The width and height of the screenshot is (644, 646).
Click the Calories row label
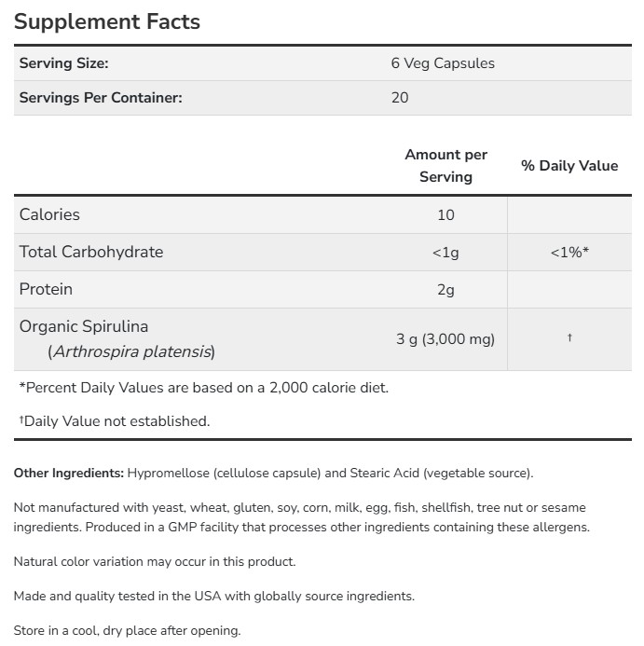coord(49,214)
